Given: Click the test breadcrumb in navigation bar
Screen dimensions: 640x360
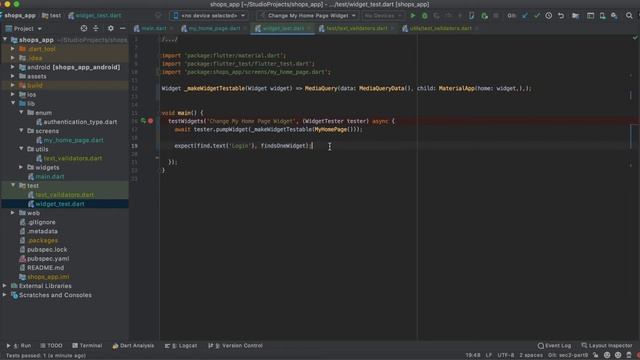Looking at the screenshot, I should click(52, 16).
